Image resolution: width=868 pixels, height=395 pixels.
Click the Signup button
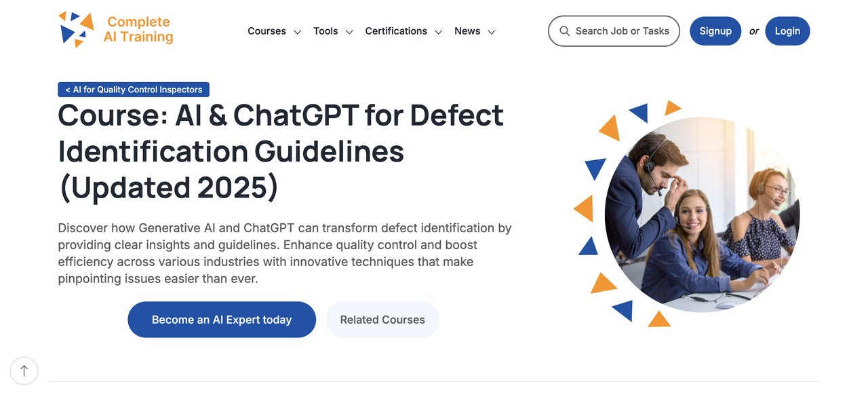[x=715, y=31]
